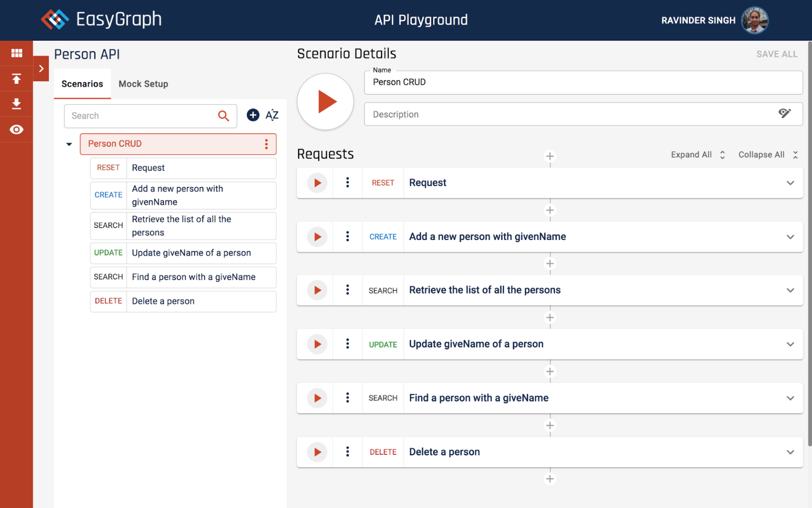Click the search magnifier icon

tap(223, 116)
